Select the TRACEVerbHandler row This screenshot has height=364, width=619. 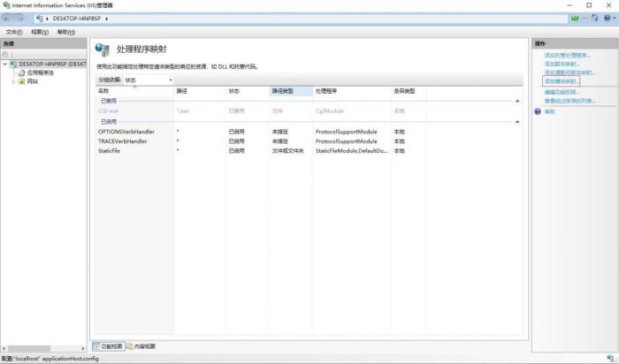pos(261,141)
